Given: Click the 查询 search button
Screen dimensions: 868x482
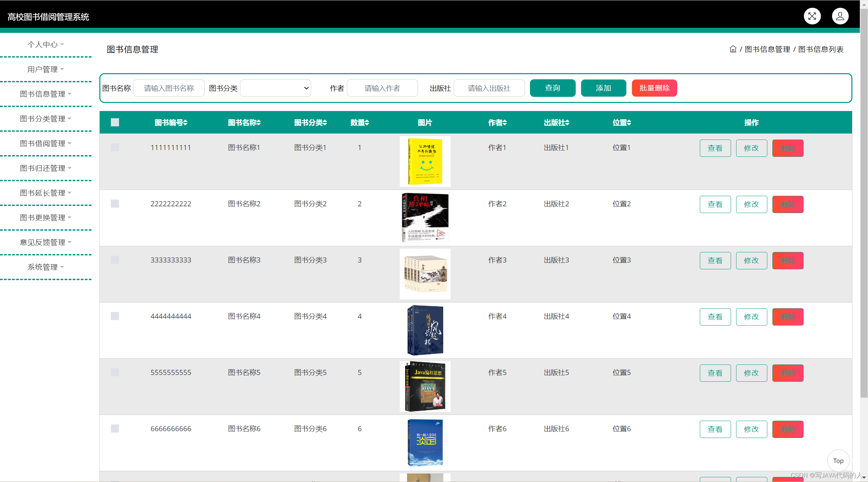Looking at the screenshot, I should pos(553,88).
